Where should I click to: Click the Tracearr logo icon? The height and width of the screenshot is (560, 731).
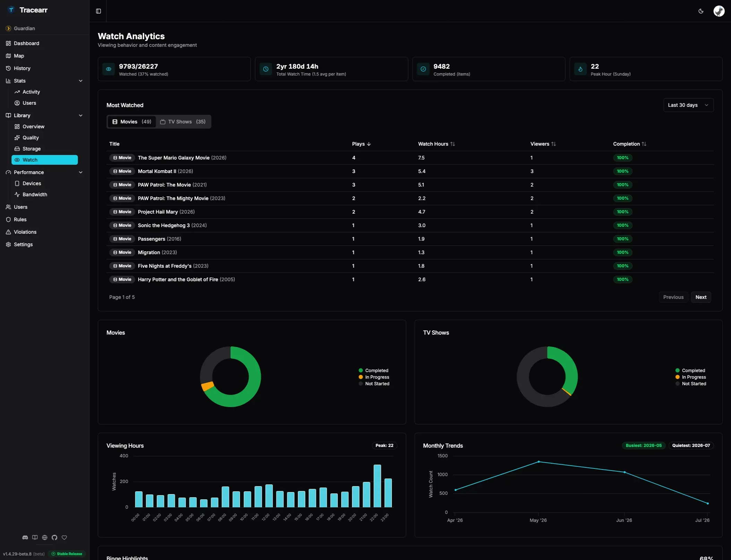click(x=11, y=10)
